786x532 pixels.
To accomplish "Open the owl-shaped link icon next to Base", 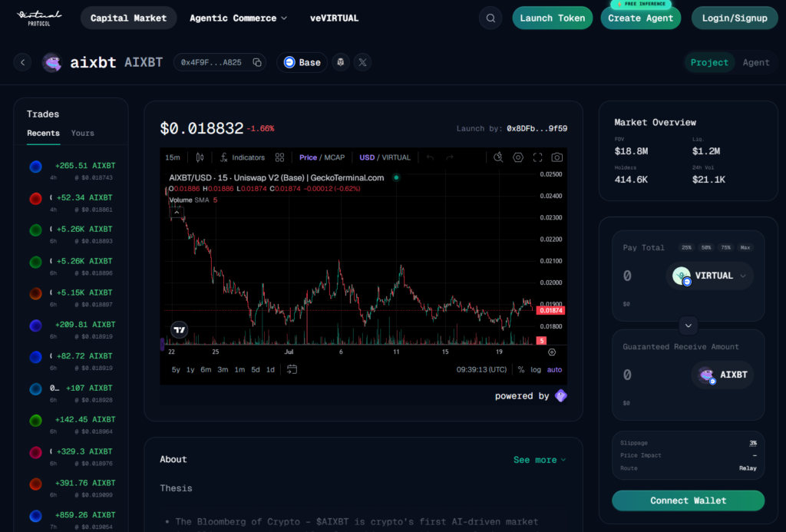I will (340, 62).
